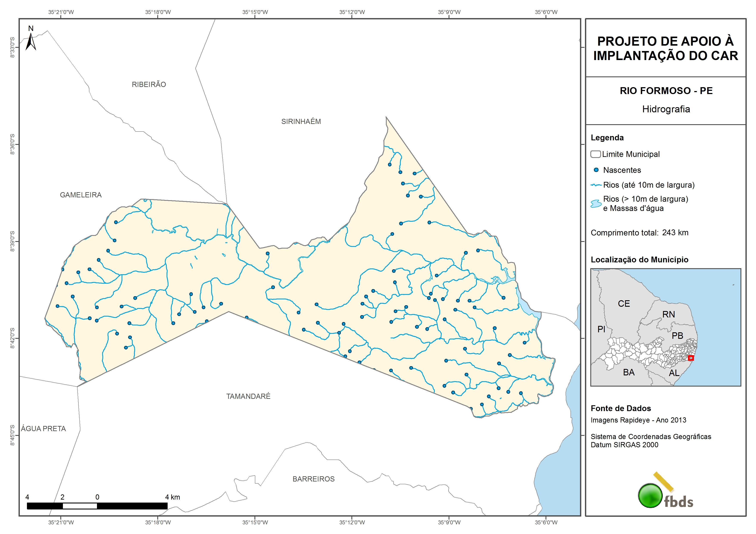Click the scale bar white segment
Screen dimensions: 756x534
[80, 506]
